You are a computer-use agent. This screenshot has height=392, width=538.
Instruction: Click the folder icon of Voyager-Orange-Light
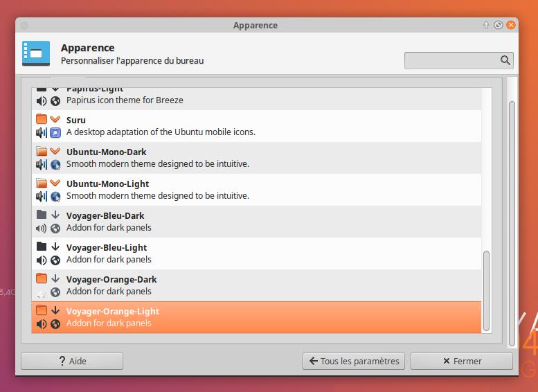coord(42,310)
